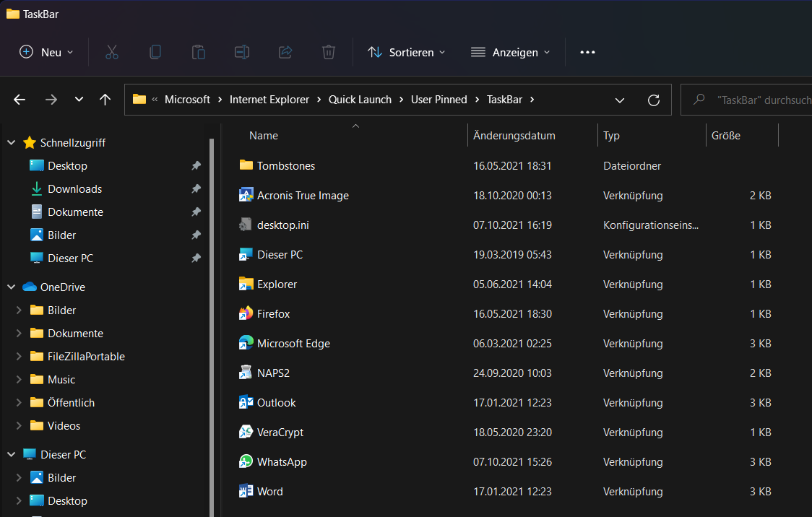Collapse the Dieser PC tree node
Image resolution: width=812 pixels, height=517 pixels.
pyautogui.click(x=12, y=454)
